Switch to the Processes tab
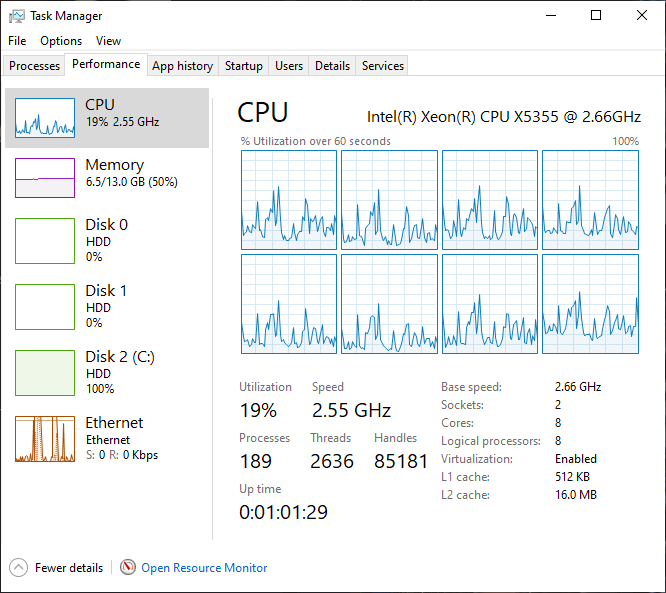 (x=35, y=66)
